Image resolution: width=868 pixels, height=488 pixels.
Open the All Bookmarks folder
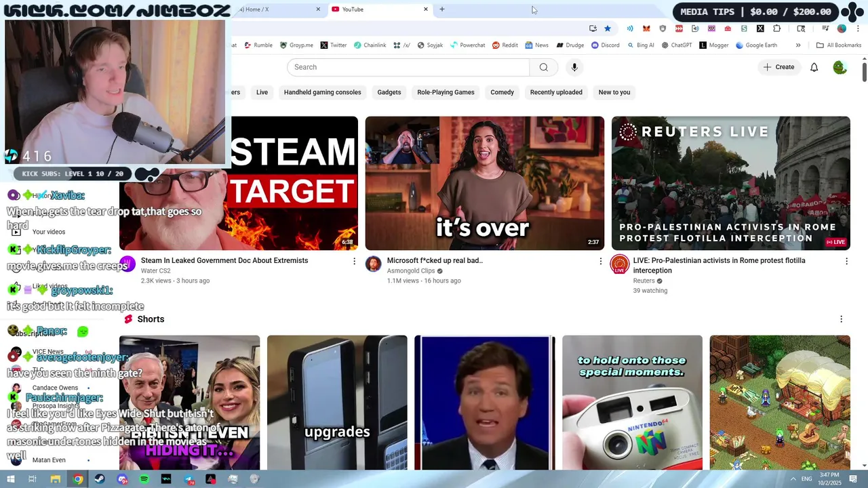point(839,45)
